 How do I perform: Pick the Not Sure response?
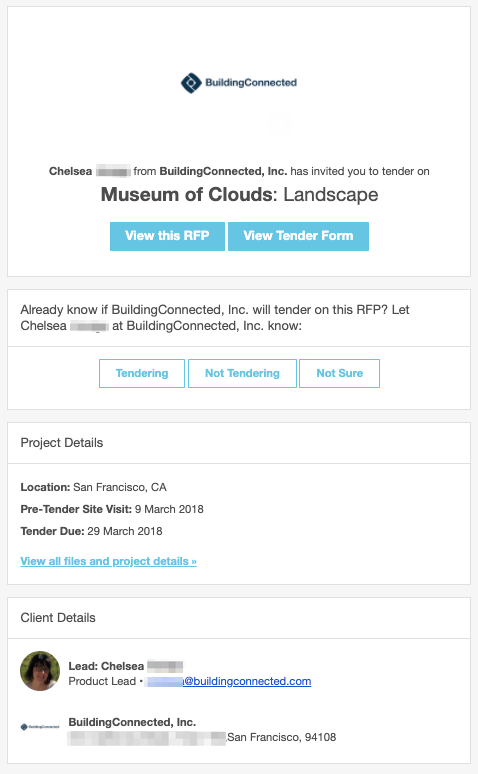tap(340, 373)
